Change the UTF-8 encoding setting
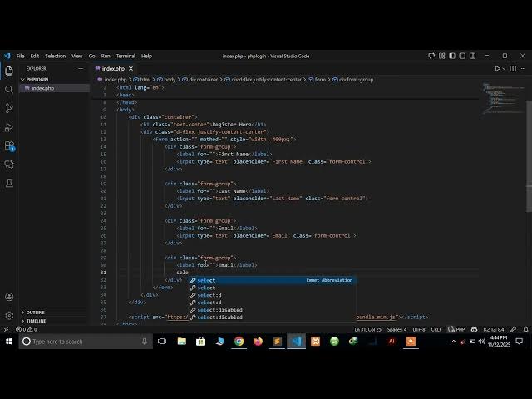 [419, 329]
